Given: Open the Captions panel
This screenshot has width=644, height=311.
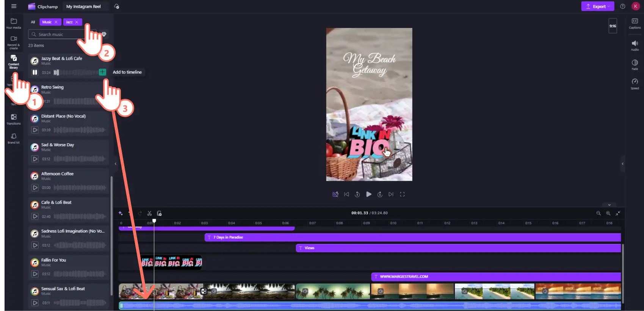Looking at the screenshot, I should coord(635,23).
